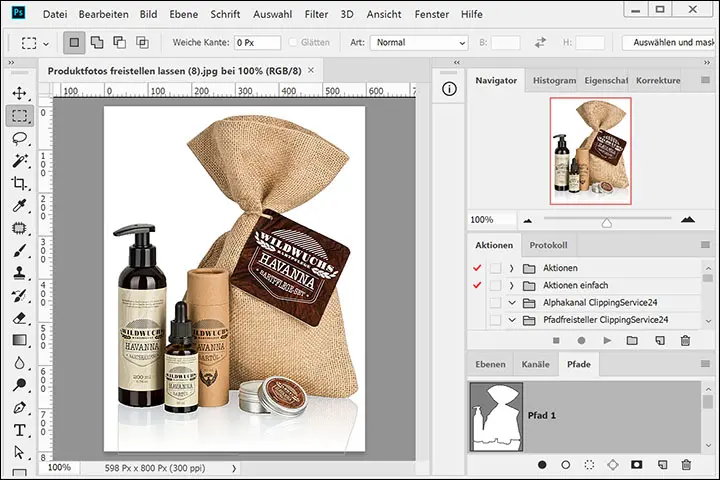Stroke path with brush icon

click(566, 465)
